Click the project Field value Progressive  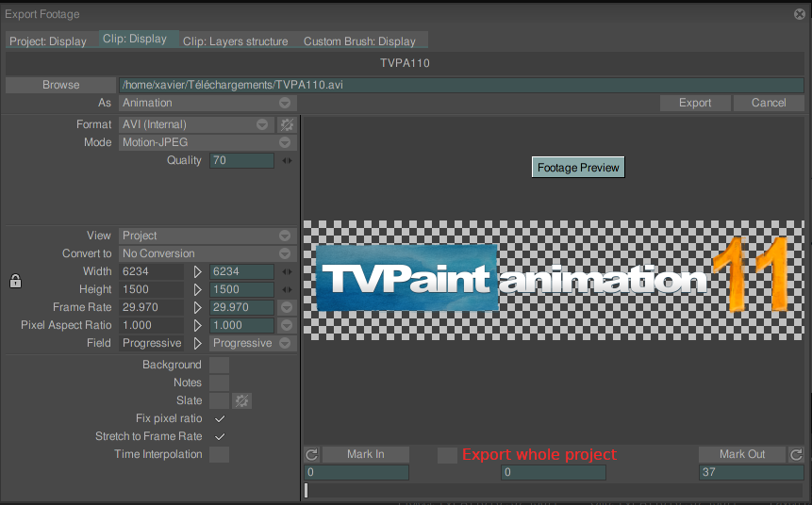151,343
